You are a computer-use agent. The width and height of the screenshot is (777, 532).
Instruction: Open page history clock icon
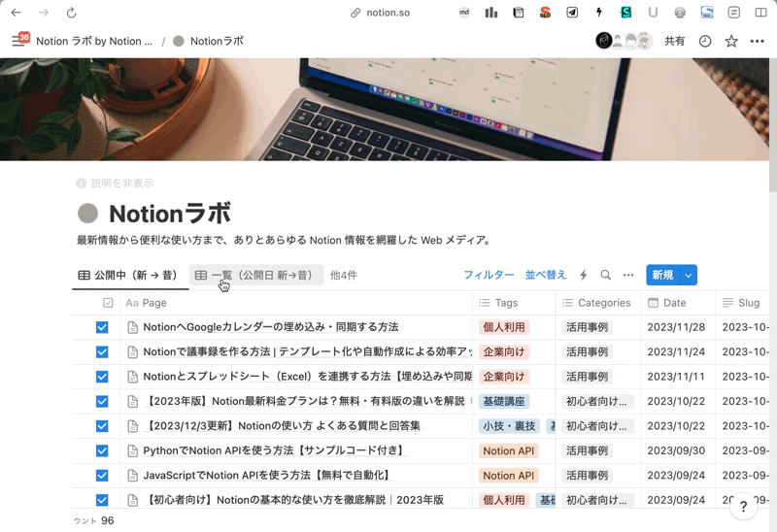point(705,41)
